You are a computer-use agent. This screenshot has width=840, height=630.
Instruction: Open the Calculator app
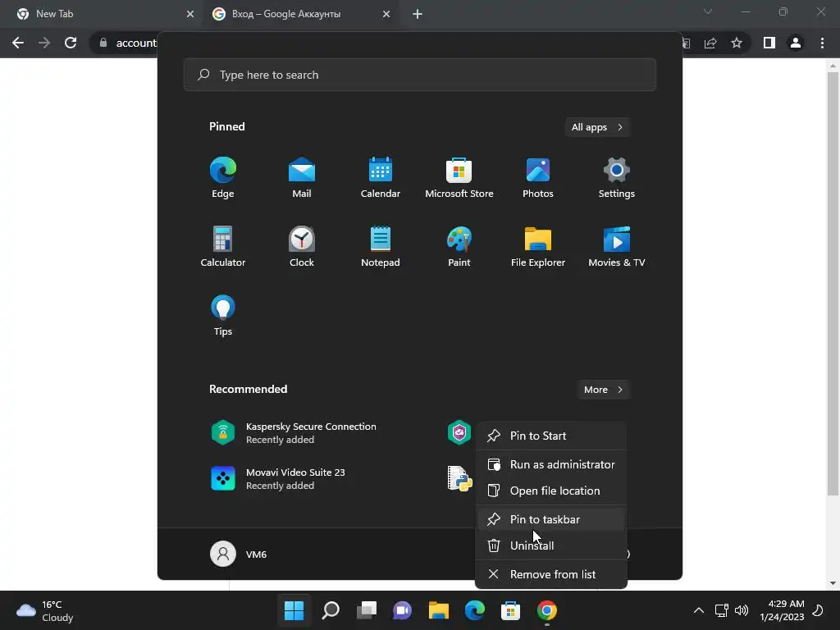pyautogui.click(x=223, y=246)
